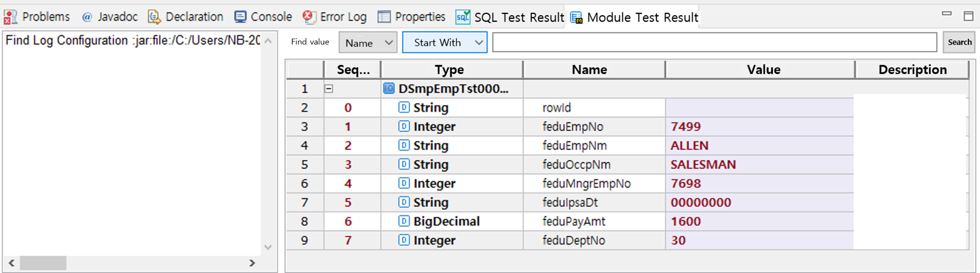Open the Start With condition dropdown

click(x=444, y=43)
